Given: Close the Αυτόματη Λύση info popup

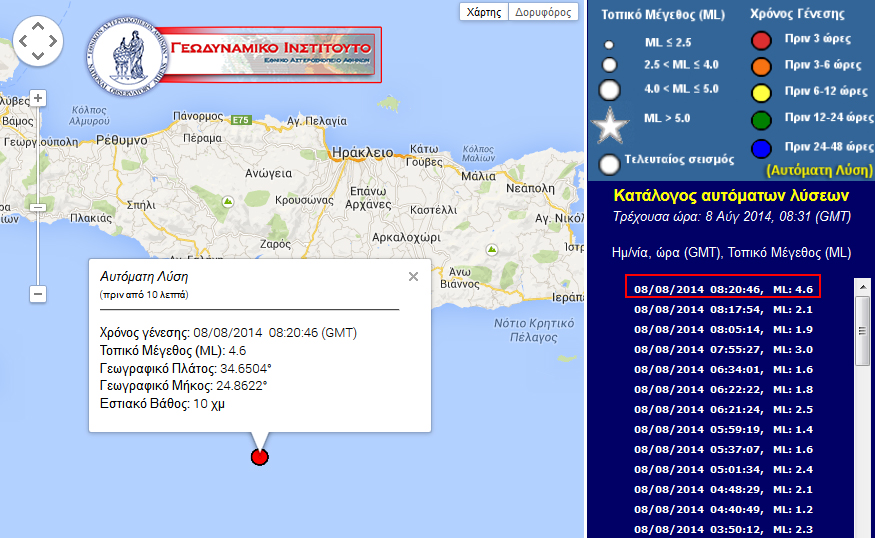Looking at the screenshot, I should click(x=413, y=277).
